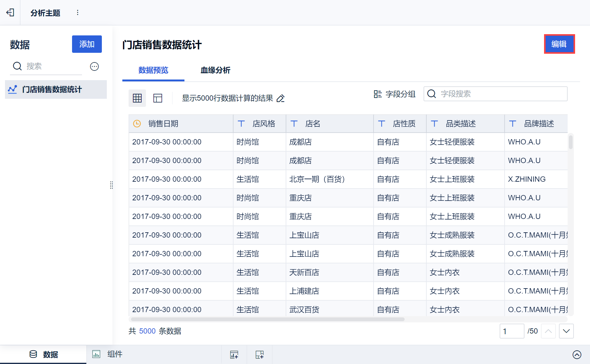The image size is (590, 364).
Task: Go to the next data page
Action: point(566,331)
